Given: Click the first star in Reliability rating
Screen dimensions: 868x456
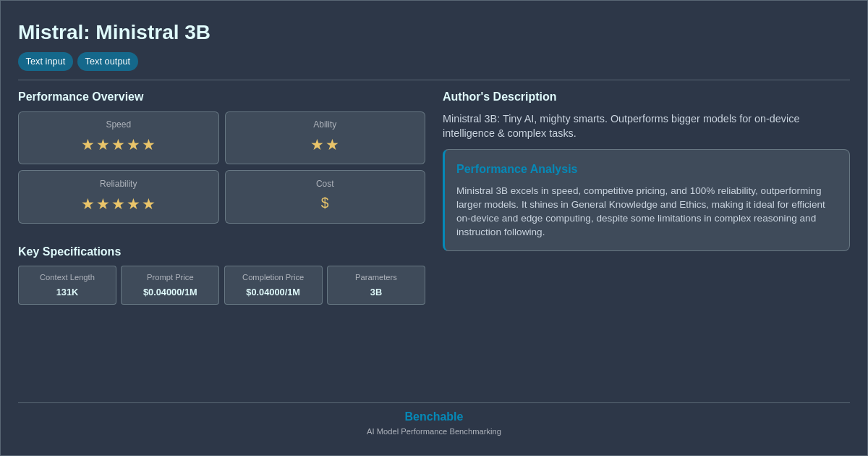Looking at the screenshot, I should [x=88, y=203].
